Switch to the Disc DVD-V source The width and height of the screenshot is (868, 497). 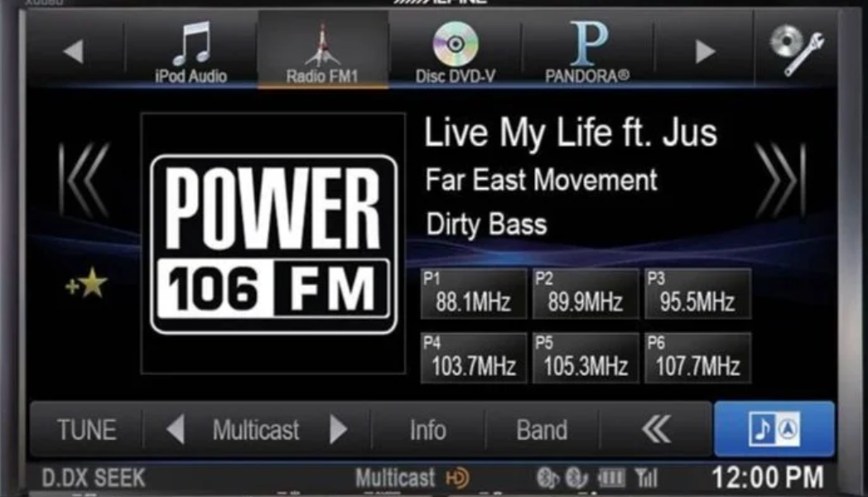coord(455,51)
